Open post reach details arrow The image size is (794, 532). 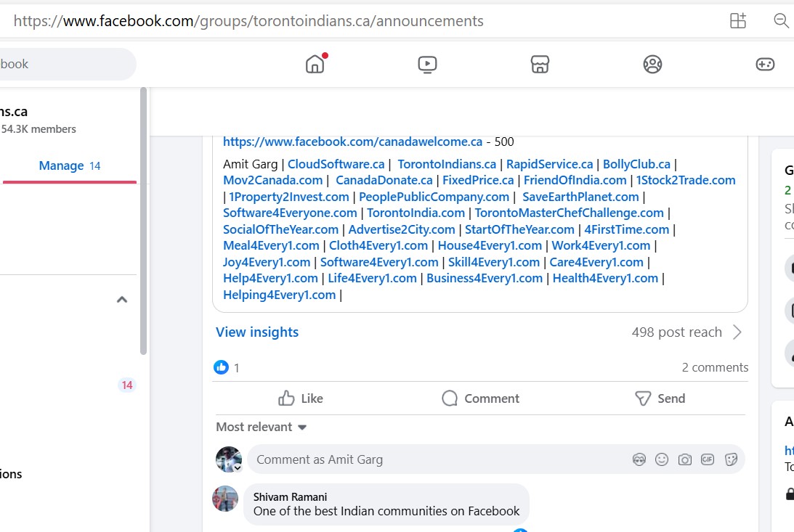coord(737,332)
